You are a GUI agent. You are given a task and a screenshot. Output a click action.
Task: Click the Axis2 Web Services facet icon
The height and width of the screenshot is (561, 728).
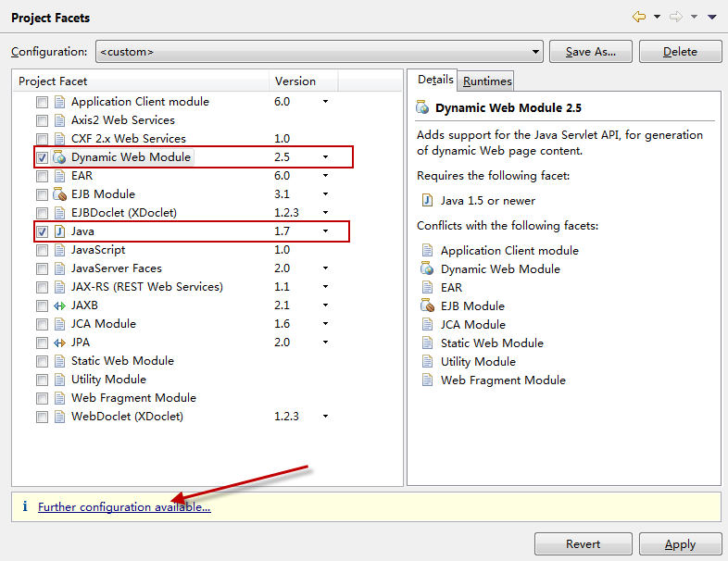point(59,120)
